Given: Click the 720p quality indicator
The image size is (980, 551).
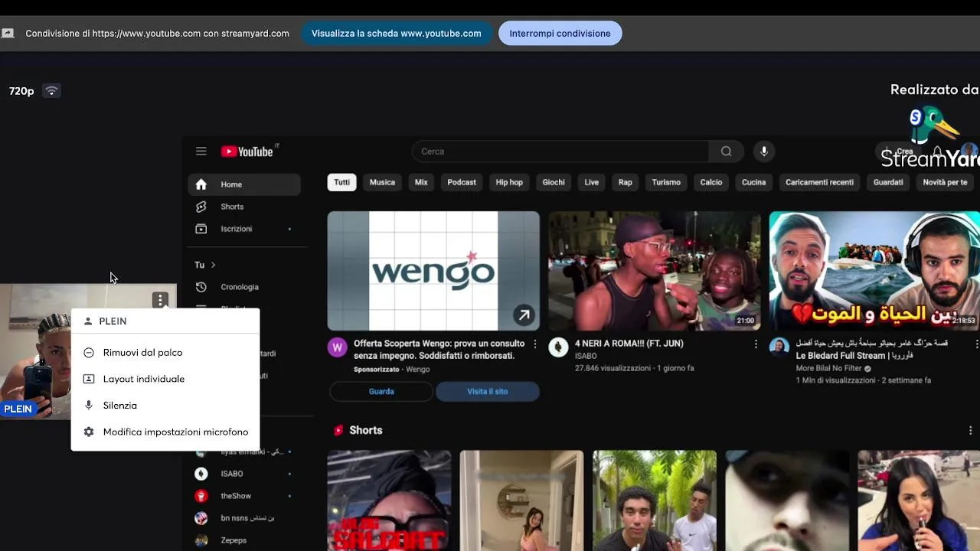Looking at the screenshot, I should (x=21, y=91).
